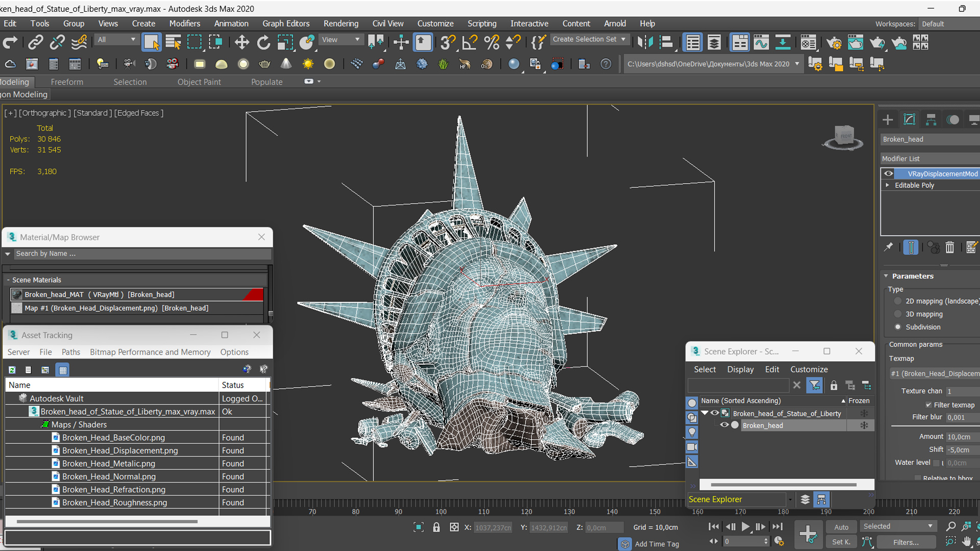The image size is (980, 551).
Task: Open Create Selection Set dropdown
Action: (590, 39)
